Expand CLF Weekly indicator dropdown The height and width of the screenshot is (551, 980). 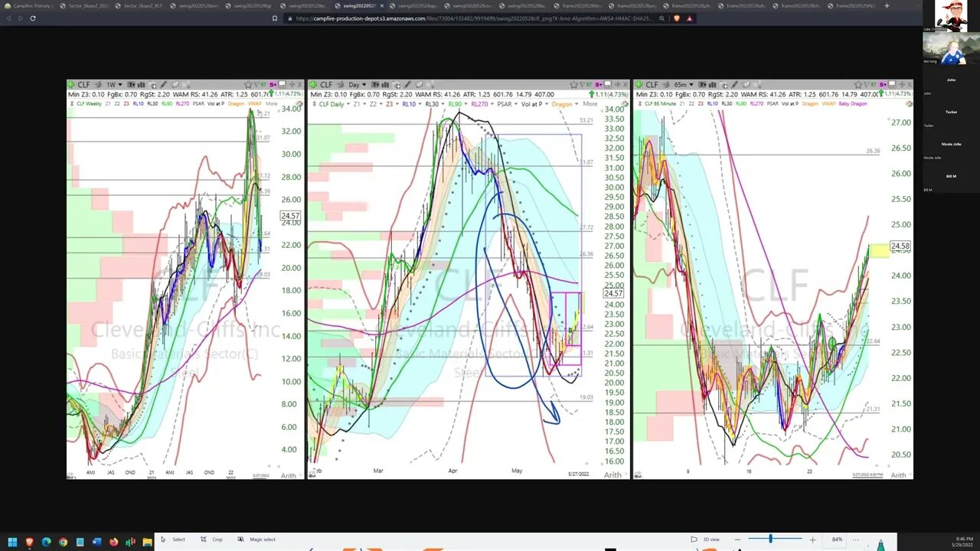88,103
